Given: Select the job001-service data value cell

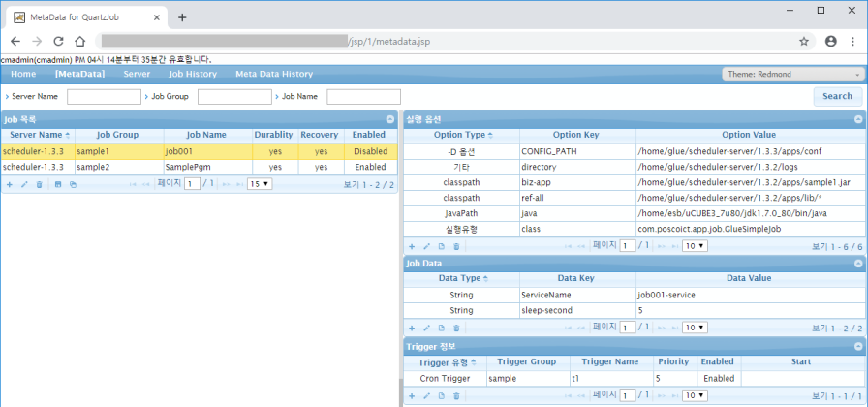Looking at the screenshot, I should pyautogui.click(x=750, y=295).
